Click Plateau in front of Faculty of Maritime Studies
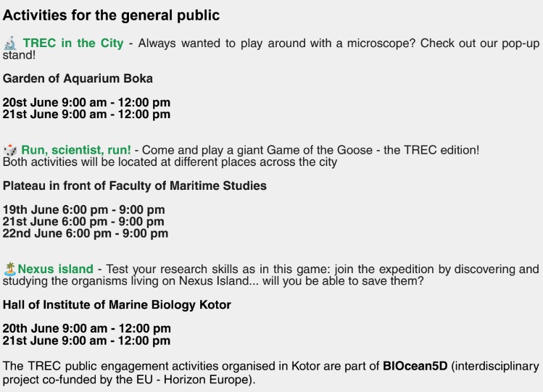This screenshot has width=543, height=392. point(135,185)
